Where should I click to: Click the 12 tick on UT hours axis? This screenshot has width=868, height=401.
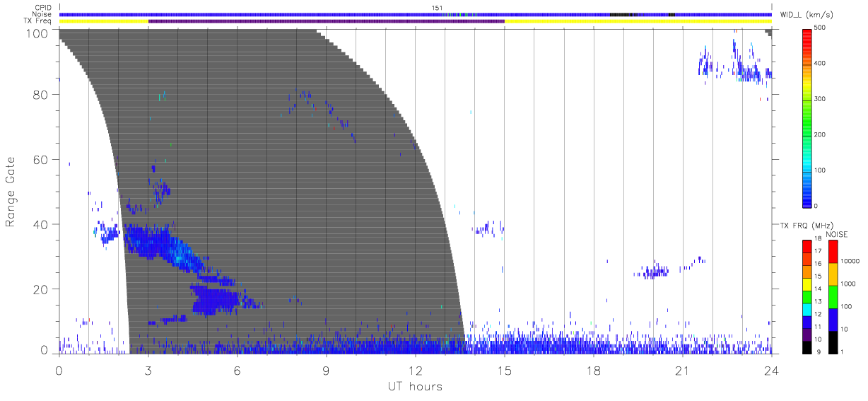416,370
